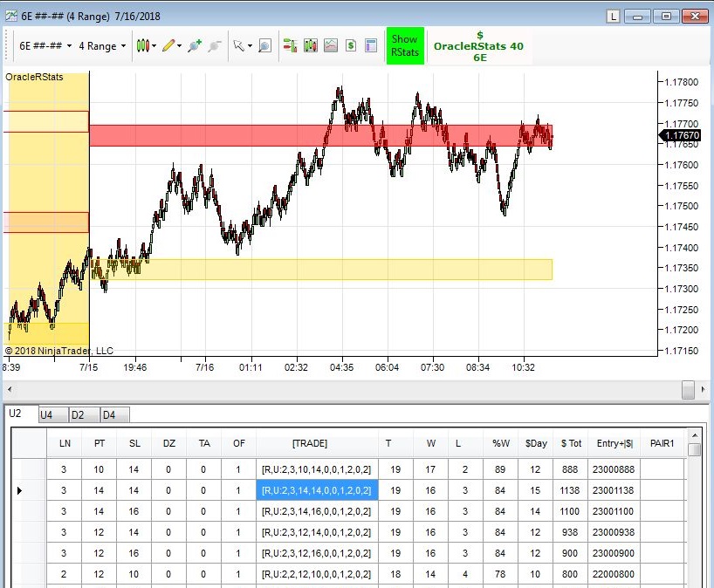Screen dimensions: 714x588
Task: Click the zoom out magnifier icon
Action: pos(215,45)
